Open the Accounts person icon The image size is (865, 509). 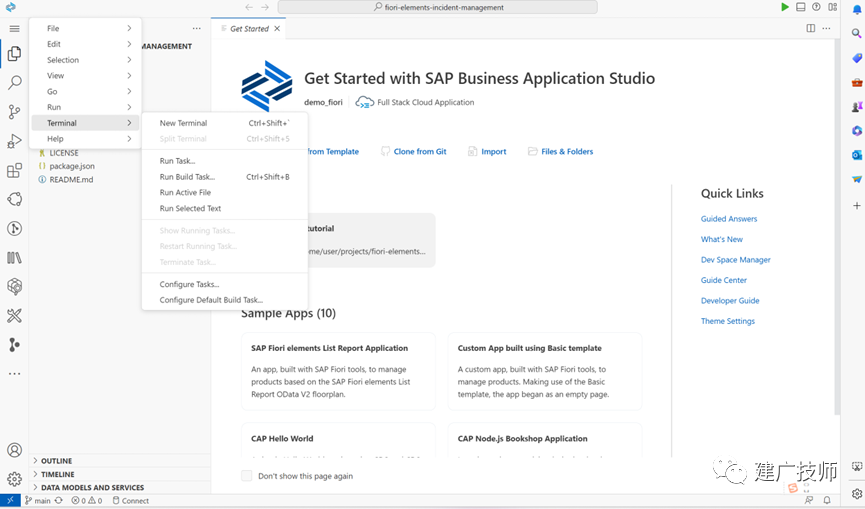pyautogui.click(x=14, y=450)
